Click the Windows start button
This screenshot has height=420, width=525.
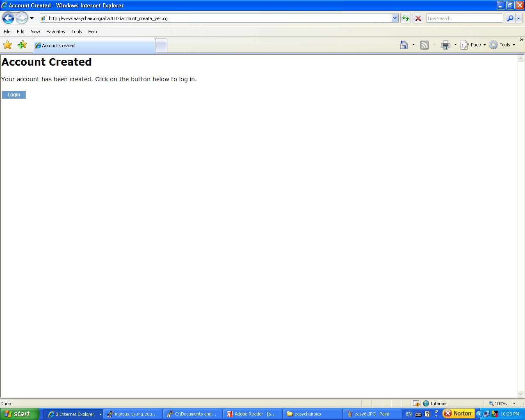pyautogui.click(x=20, y=414)
